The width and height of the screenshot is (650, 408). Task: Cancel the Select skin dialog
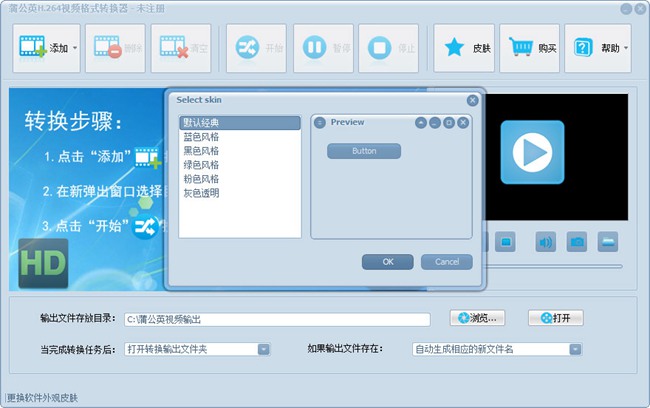click(x=446, y=262)
